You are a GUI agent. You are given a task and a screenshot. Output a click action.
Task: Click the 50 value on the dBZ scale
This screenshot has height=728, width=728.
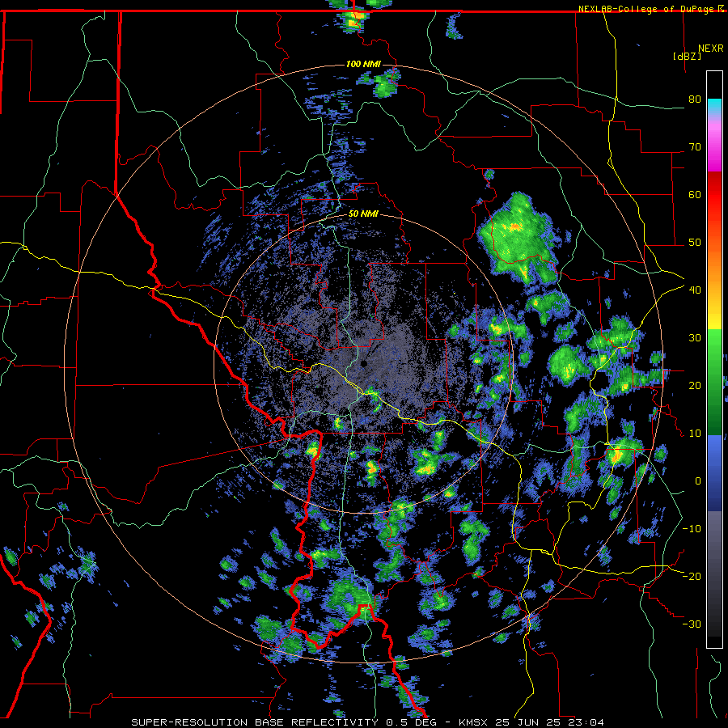click(x=695, y=243)
